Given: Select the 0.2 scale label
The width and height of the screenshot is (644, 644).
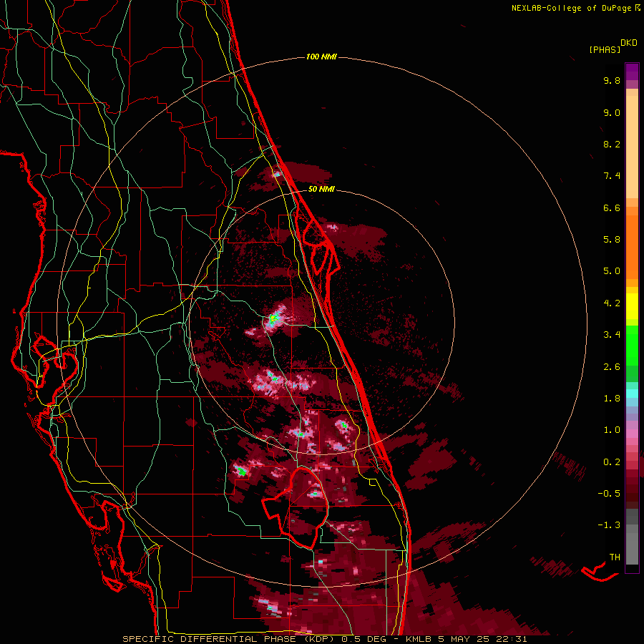Looking at the screenshot, I should coord(612,462).
